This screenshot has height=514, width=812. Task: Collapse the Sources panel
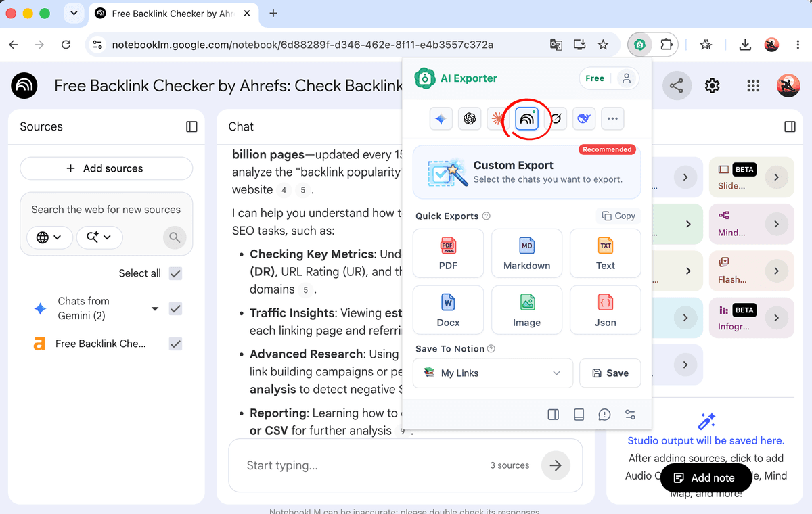point(191,126)
